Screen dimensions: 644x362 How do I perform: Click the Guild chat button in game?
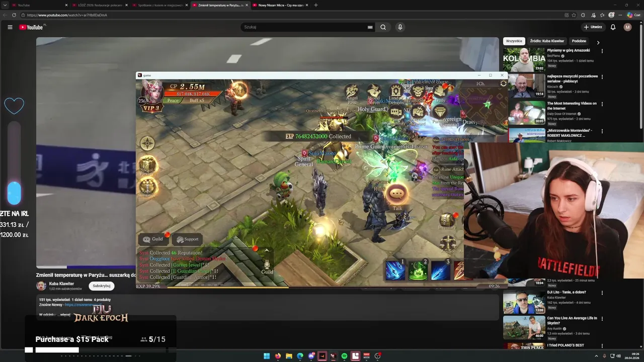tap(153, 239)
